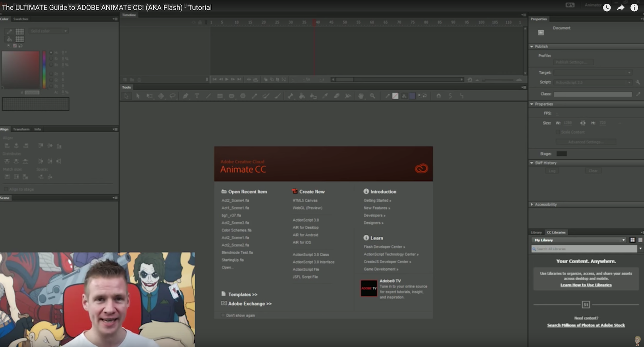Open Search Millions of Photos at Adobe Stock
The width and height of the screenshot is (644, 347).
[x=586, y=325]
